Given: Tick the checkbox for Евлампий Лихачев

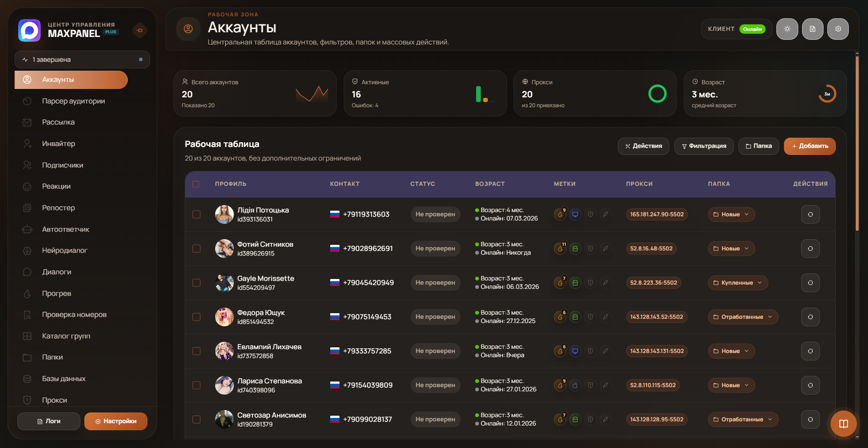Looking at the screenshot, I should [x=196, y=351].
